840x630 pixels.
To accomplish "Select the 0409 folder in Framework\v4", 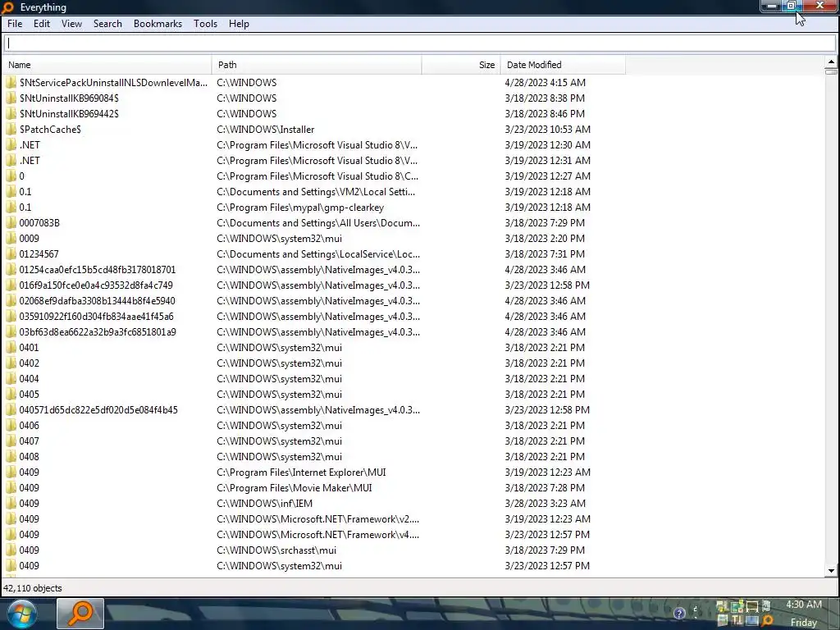I will pyautogui.click(x=29, y=534).
